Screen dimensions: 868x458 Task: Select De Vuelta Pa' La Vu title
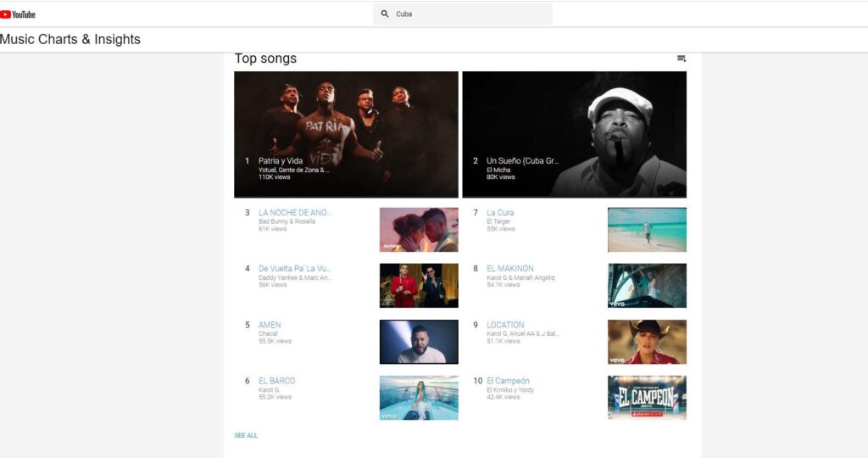pyautogui.click(x=294, y=269)
